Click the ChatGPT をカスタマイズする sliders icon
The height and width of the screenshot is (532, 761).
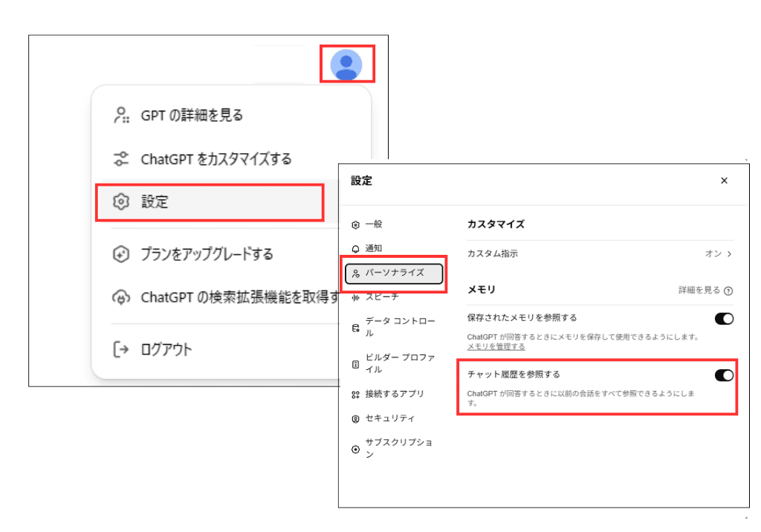[120, 159]
